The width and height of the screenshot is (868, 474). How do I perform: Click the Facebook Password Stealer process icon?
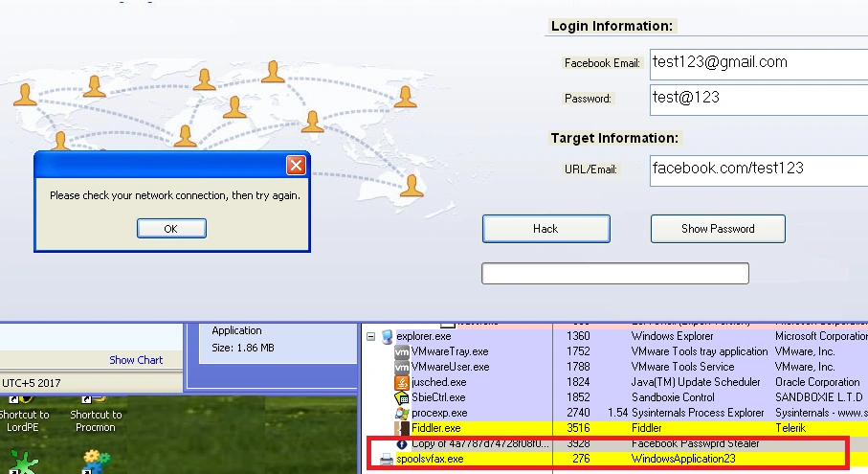click(402, 444)
